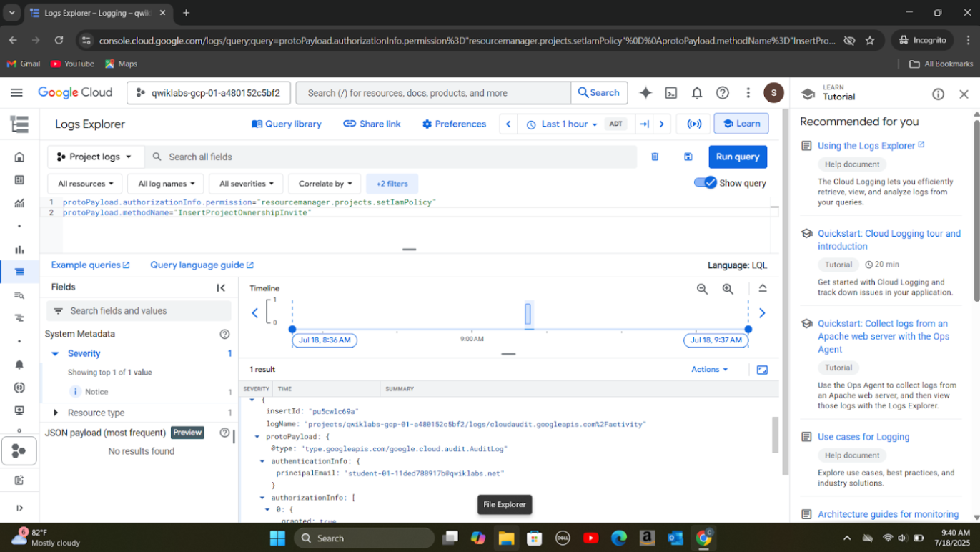Open the All severities dropdown
Screen dimensions: 980x552
tap(246, 184)
